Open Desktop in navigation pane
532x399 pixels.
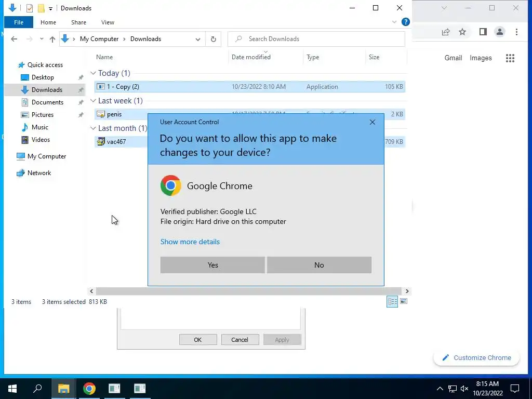[43, 77]
